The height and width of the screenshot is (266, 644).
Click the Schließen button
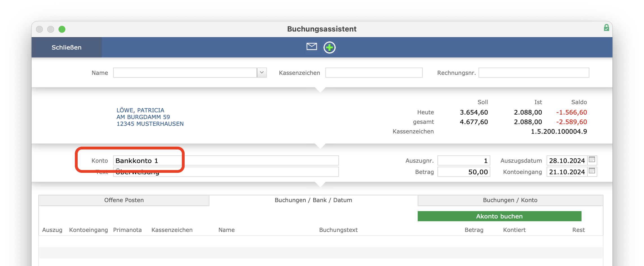[66, 47]
